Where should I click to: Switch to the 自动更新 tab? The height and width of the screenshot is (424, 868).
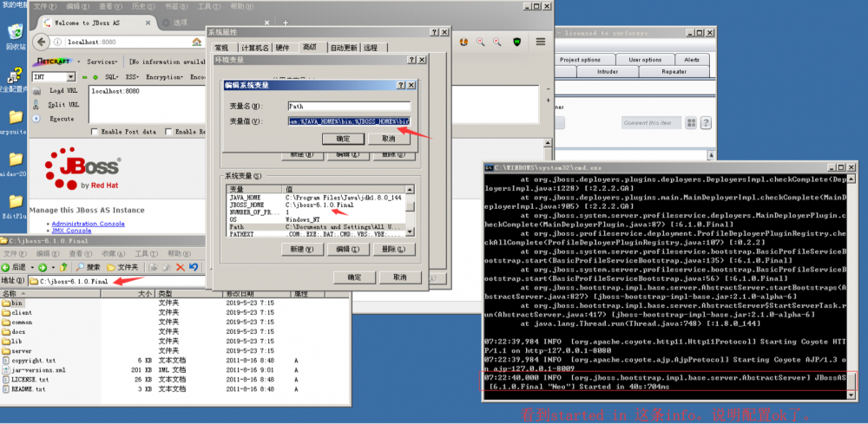coord(345,48)
